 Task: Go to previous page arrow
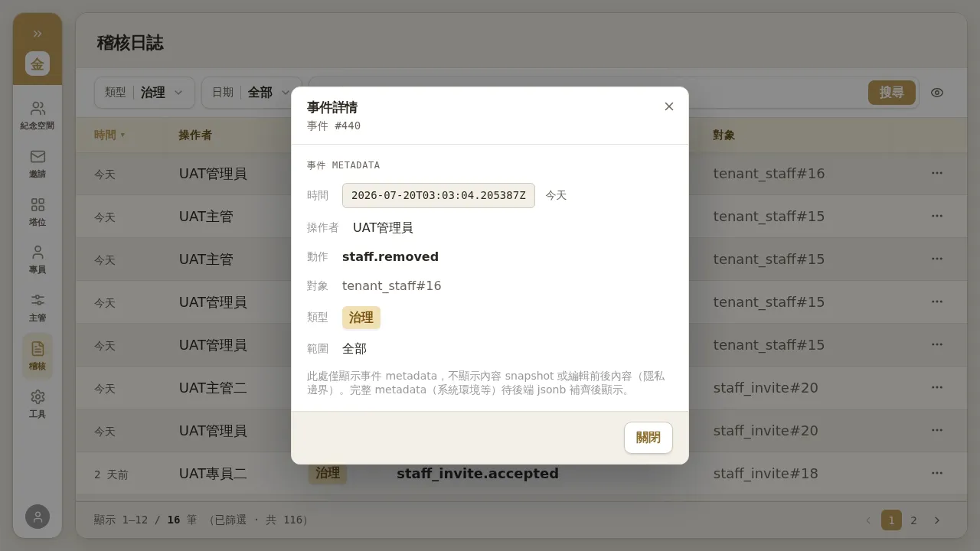pos(868,520)
